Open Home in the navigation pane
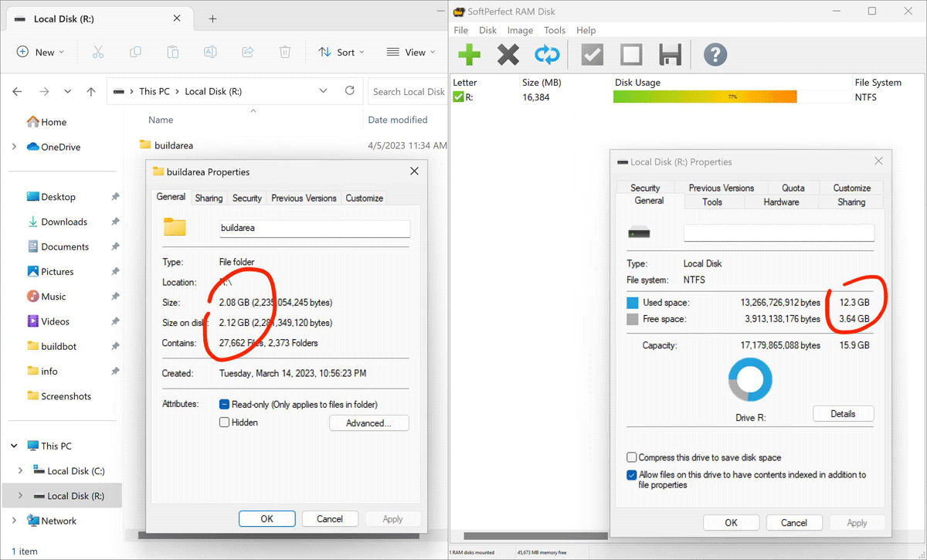Image resolution: width=927 pixels, height=560 pixels. [46, 122]
